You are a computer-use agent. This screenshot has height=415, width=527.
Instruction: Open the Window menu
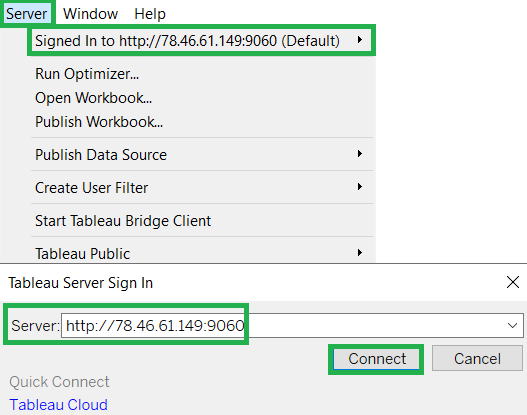90,14
